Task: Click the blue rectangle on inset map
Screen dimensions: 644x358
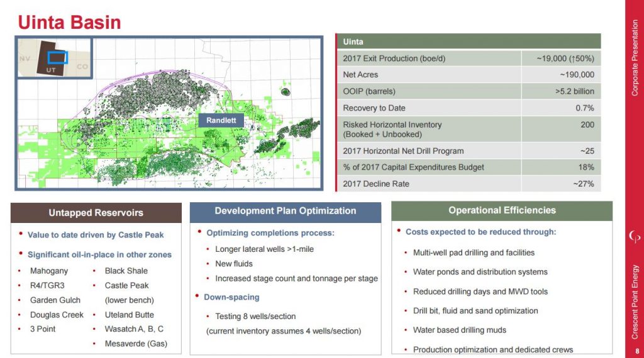Action: point(58,57)
